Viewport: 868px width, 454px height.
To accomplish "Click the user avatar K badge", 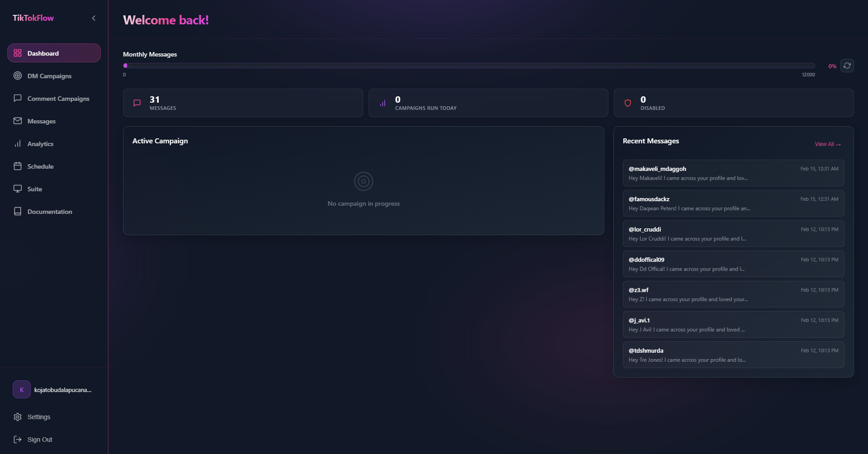I will click(22, 389).
